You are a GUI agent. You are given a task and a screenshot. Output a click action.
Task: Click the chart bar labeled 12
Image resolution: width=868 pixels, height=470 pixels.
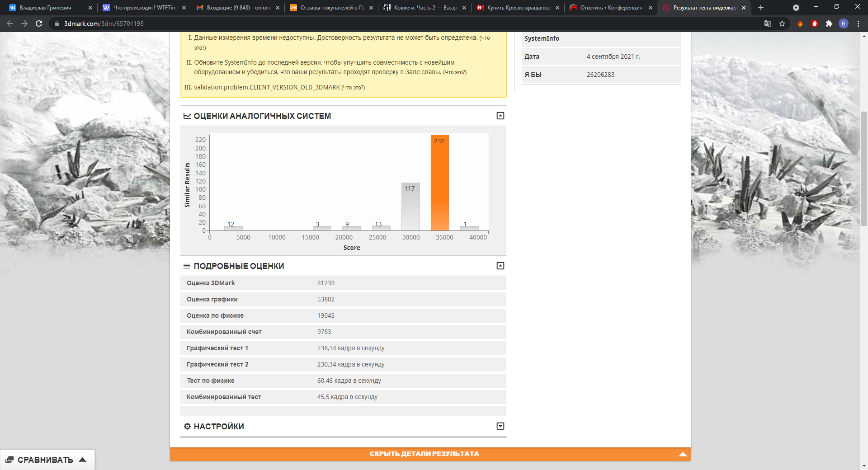233,228
